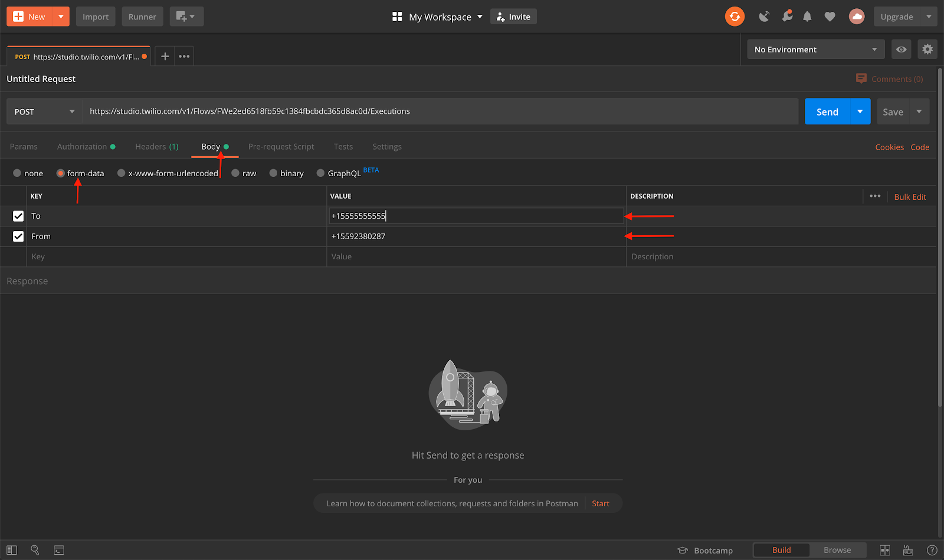Expand the New button dropdown arrow
Screen dimensions: 944x560
(x=61, y=17)
